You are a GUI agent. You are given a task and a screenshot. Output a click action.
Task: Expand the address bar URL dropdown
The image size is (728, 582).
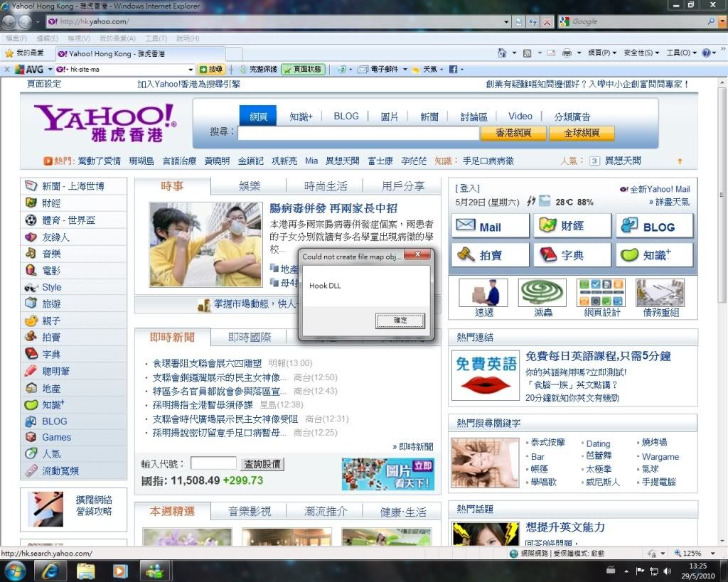[x=507, y=22]
